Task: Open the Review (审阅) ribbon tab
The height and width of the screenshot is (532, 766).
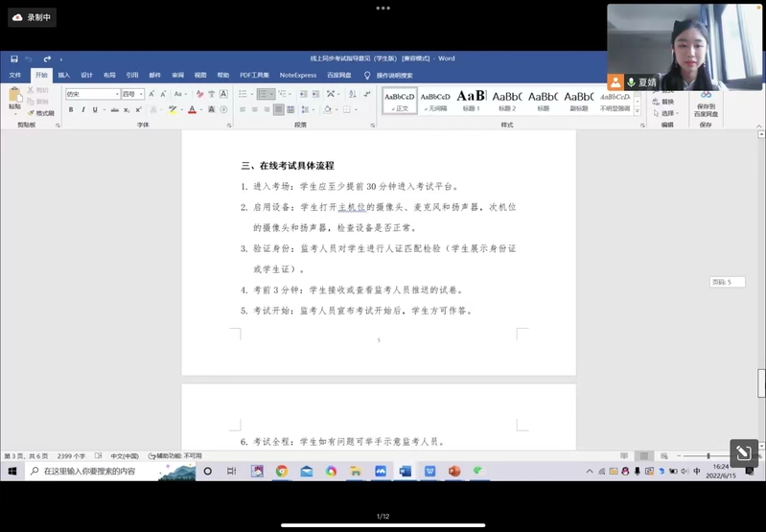Action: tap(177, 75)
